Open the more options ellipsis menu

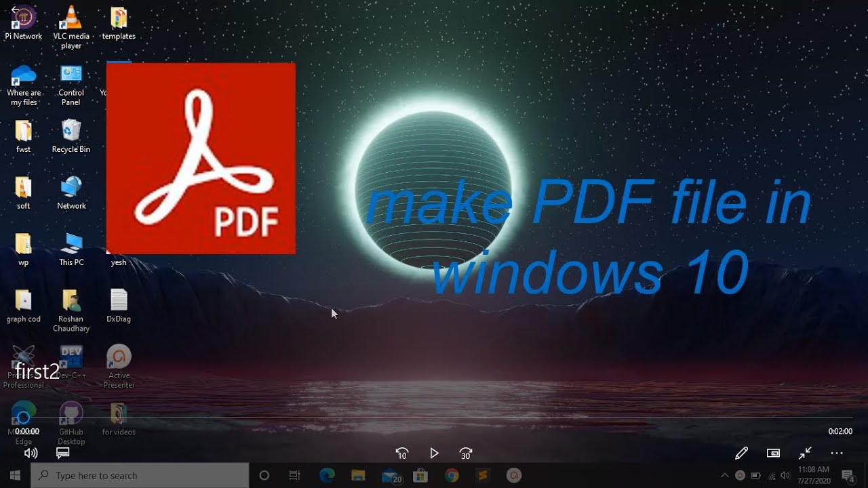(837, 453)
